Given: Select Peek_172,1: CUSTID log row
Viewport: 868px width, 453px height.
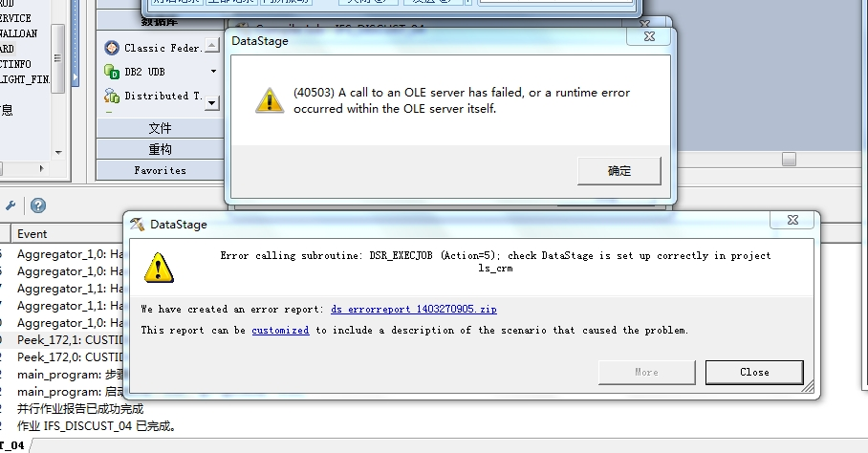Looking at the screenshot, I should 70,339.
